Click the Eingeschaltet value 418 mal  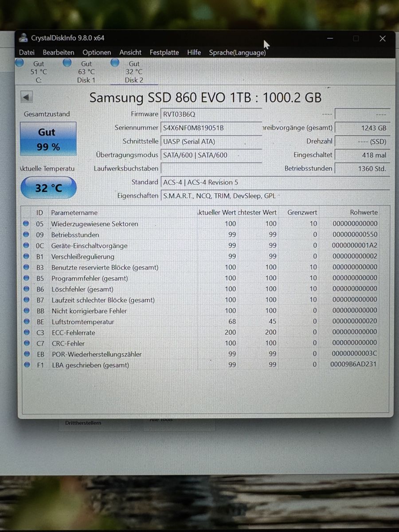coord(362,155)
